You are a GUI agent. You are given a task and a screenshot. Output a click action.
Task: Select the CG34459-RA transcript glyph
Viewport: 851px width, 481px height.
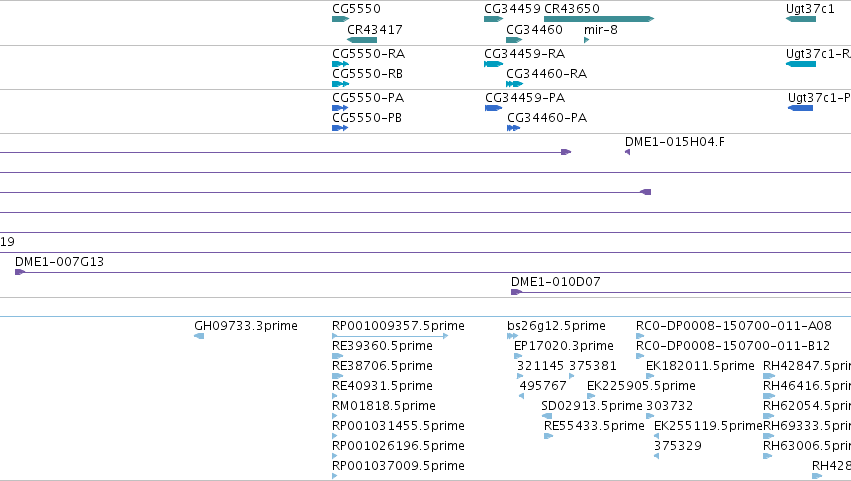point(493,64)
